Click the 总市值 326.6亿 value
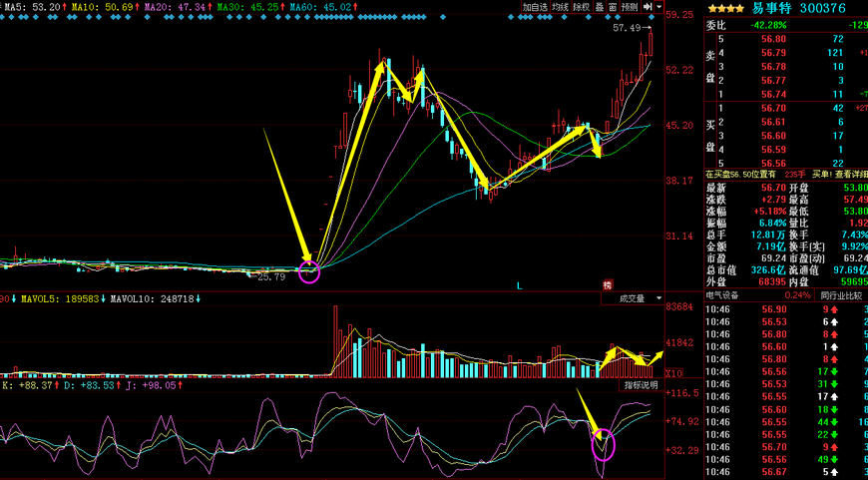Viewport: 868px width, 480px height. 769,270
